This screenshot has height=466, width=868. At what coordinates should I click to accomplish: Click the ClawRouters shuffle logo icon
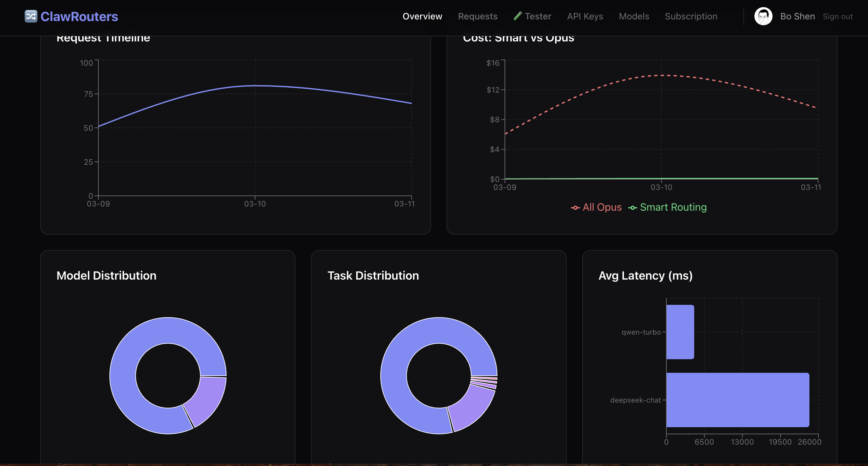pyautogui.click(x=31, y=16)
